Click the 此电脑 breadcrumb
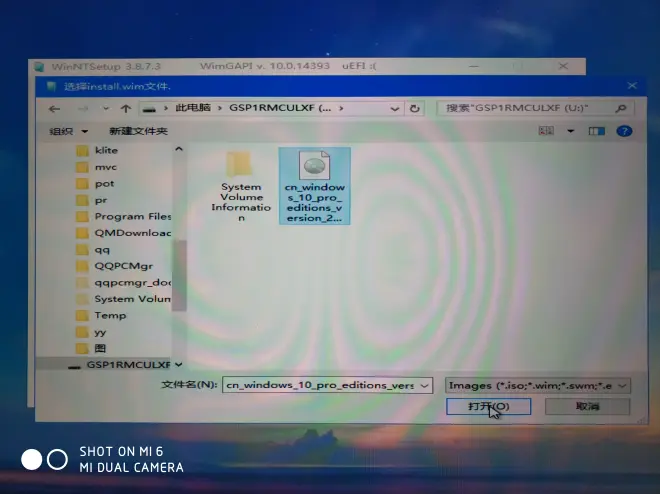The image size is (660, 494). tap(193, 108)
